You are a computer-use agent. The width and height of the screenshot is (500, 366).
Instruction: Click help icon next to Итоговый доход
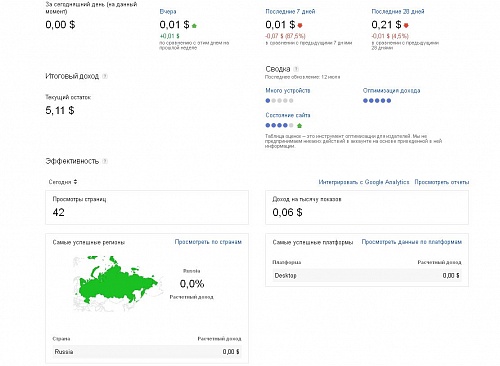tap(105, 76)
